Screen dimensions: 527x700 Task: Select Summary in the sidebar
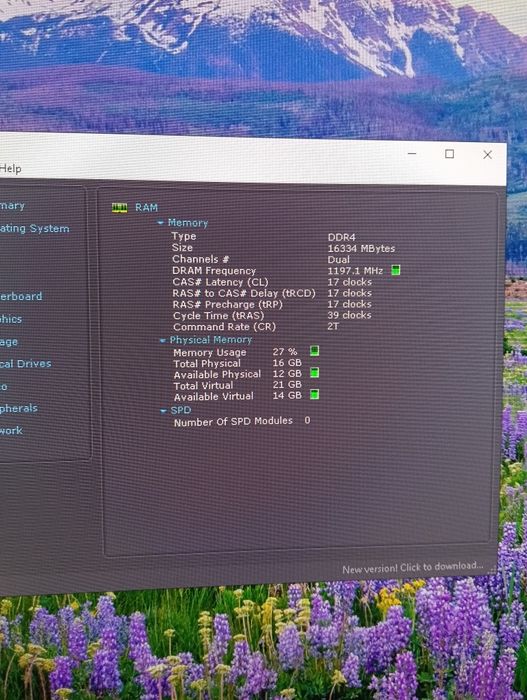pyautogui.click(x=12, y=206)
